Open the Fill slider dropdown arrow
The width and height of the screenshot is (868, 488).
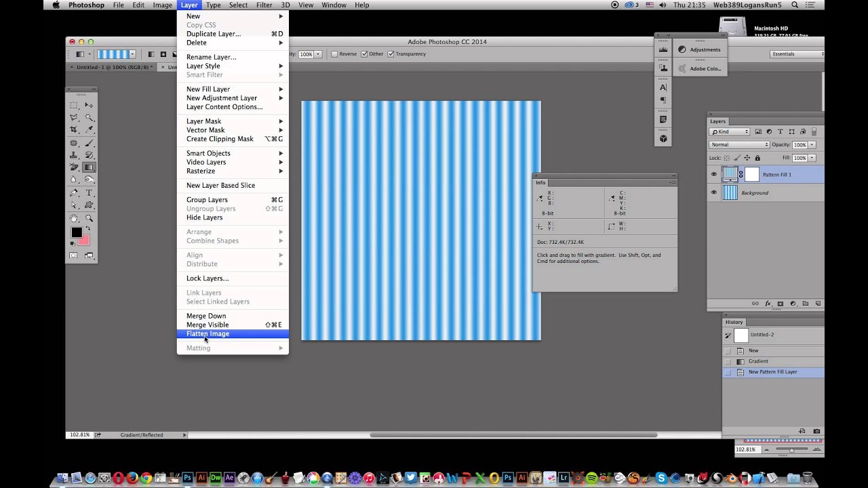pos(812,158)
